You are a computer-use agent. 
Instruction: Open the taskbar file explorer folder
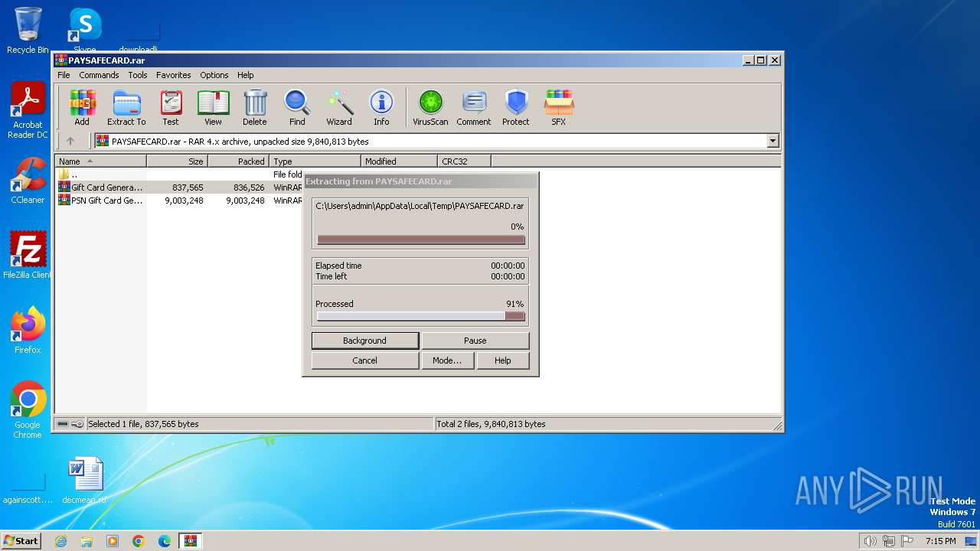click(x=87, y=541)
